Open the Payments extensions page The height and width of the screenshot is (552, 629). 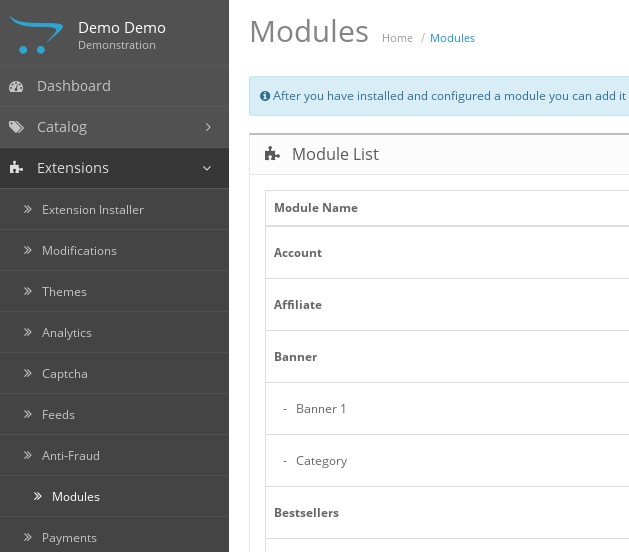[114, 535]
